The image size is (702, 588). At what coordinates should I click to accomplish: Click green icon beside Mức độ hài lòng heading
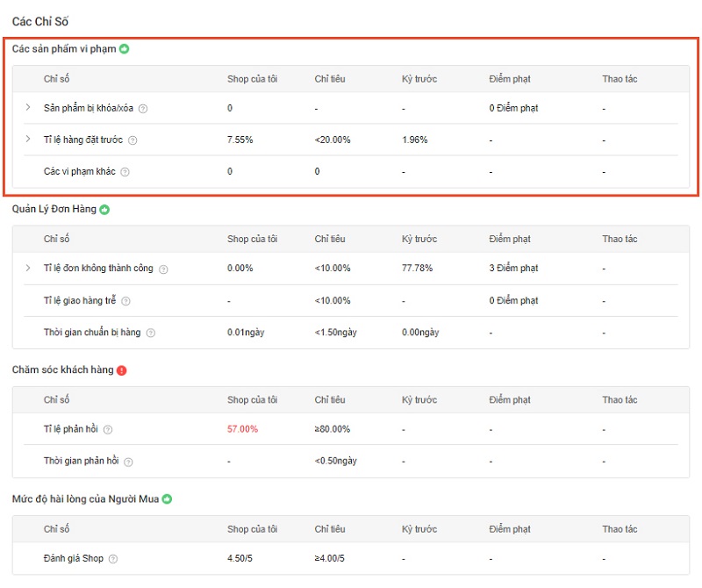(x=167, y=499)
